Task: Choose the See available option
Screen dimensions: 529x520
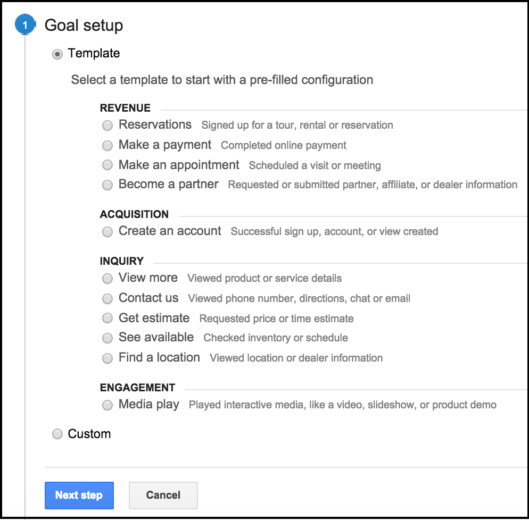Action: click(x=107, y=338)
